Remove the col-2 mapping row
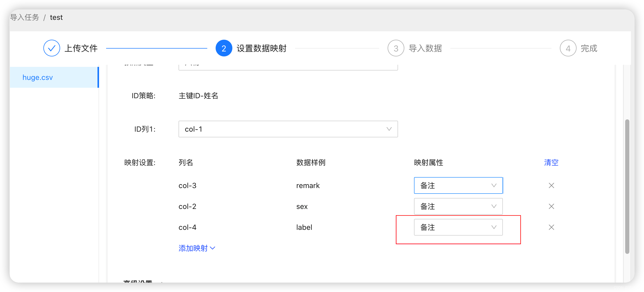Screen dimensions: 644x292 tap(551, 206)
